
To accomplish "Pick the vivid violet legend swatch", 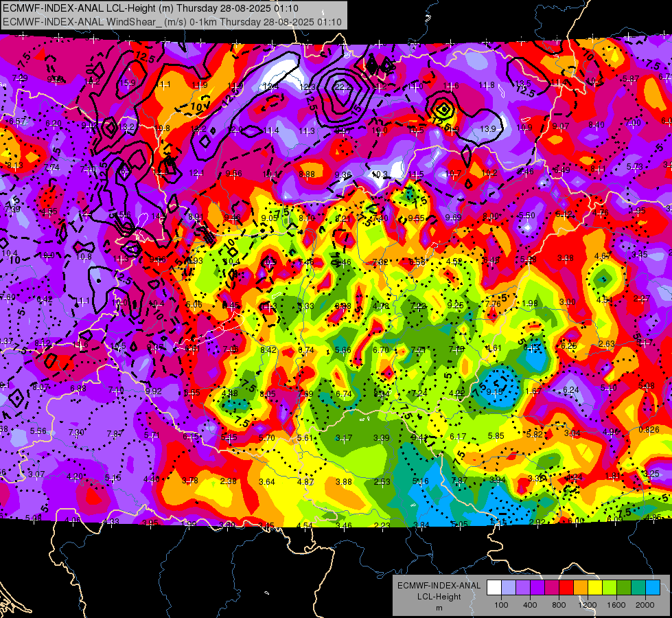I will coord(537,588).
